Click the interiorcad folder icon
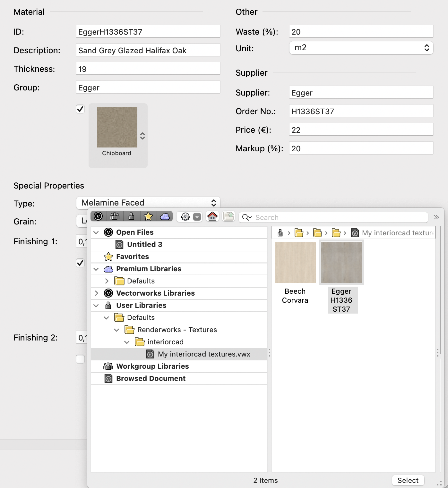Screen dimensions: 448x488 coord(140,342)
